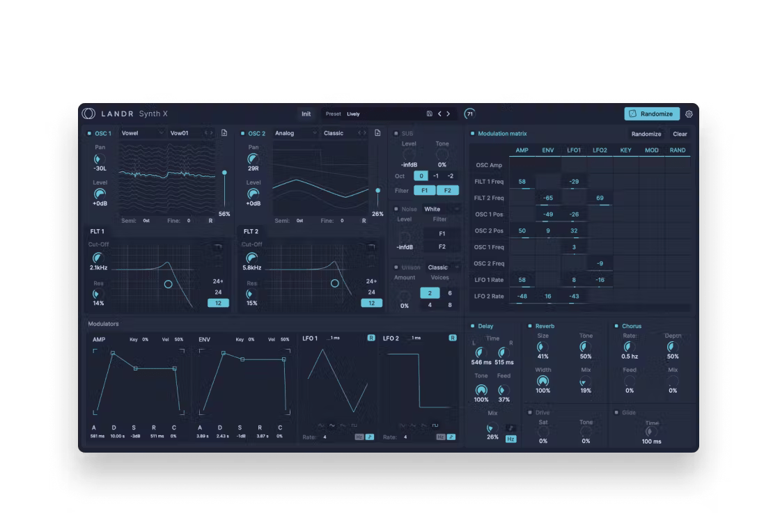Image resolution: width=780 pixels, height=532 pixels.
Task: Step through OSC 2 Classic wavetable arrows
Action: (x=362, y=133)
